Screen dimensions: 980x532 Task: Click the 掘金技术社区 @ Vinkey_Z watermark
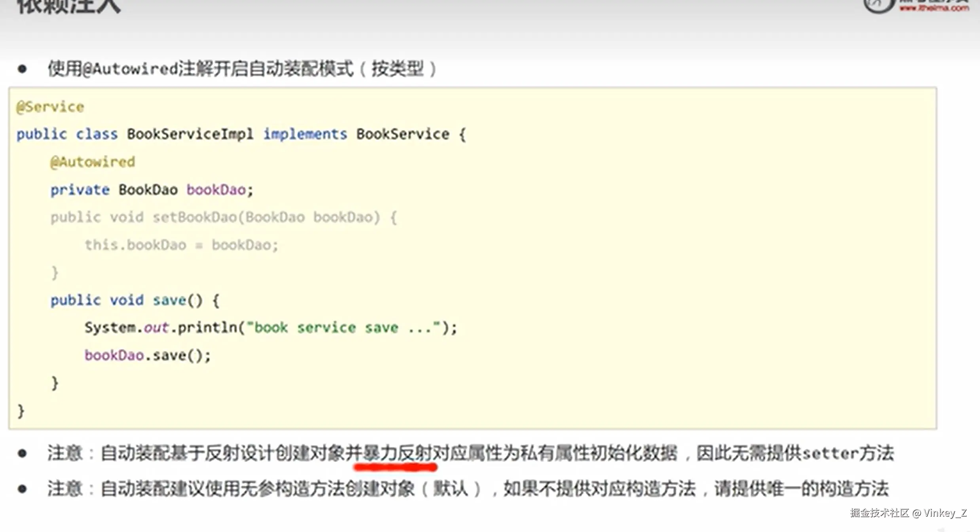(x=908, y=513)
